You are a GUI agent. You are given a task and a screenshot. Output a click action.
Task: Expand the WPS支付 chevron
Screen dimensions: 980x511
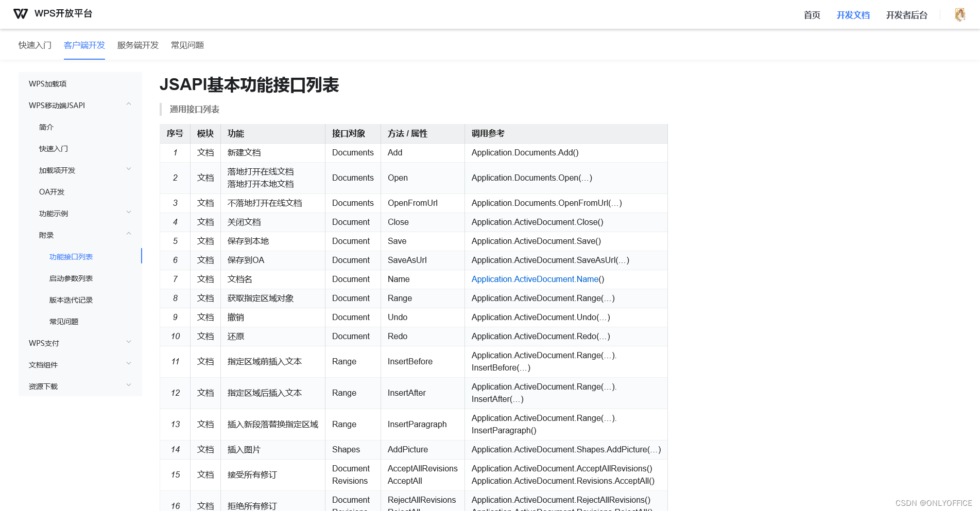[129, 342]
